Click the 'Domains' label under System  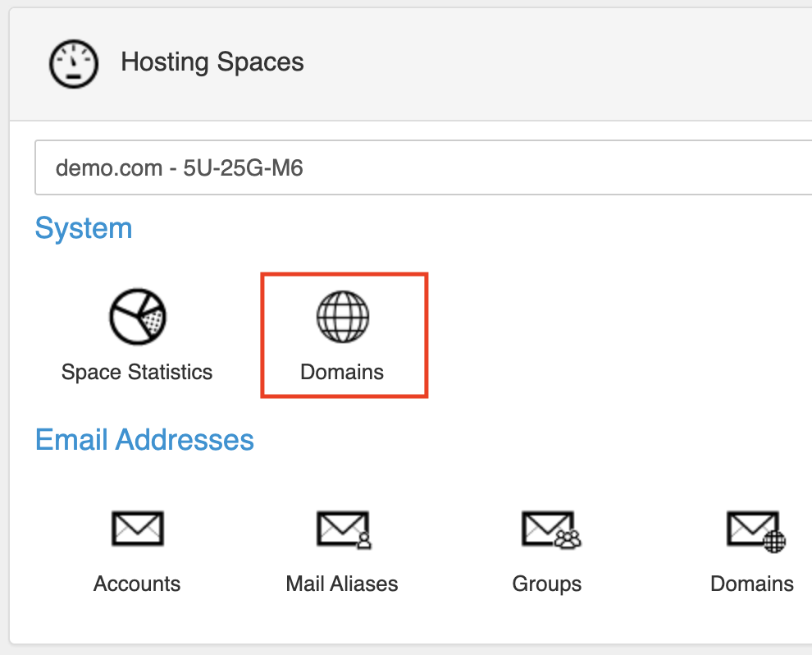pyautogui.click(x=342, y=372)
